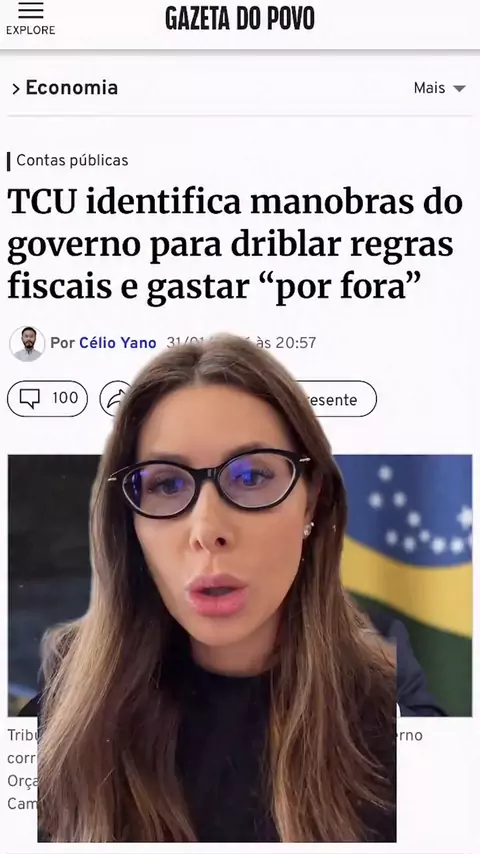Click Célio Yano's author avatar photo

pos(27,344)
